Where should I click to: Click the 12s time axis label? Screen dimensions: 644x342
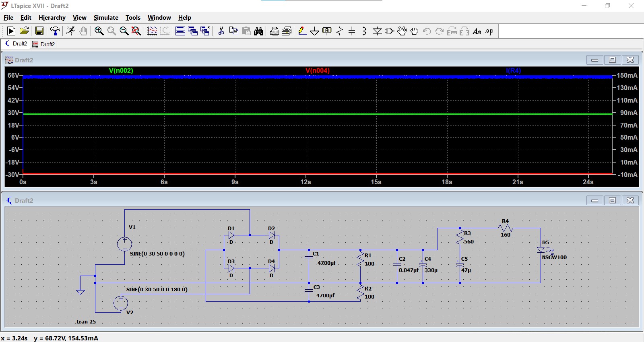pos(305,182)
